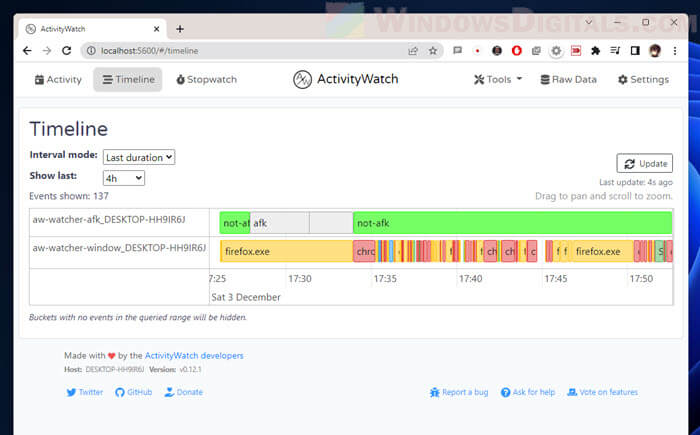Open the GitHub link
Viewport: 700px width, 435px height.
click(x=133, y=392)
